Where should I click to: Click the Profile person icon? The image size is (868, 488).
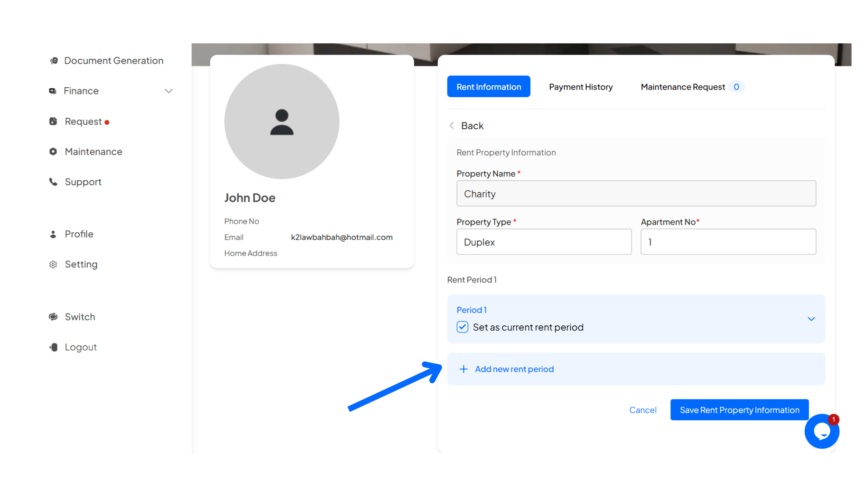(x=53, y=234)
